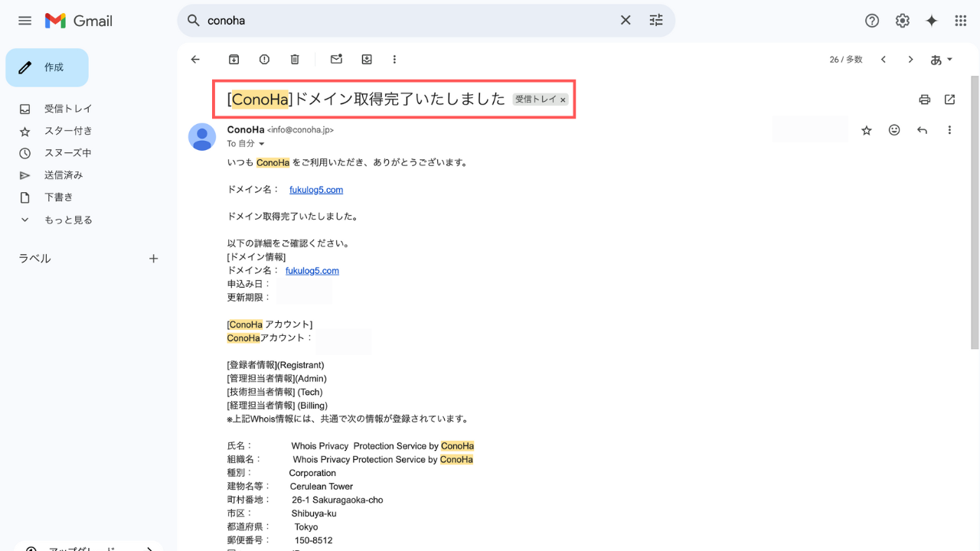
Task: Create new label with plus icon
Action: point(153,259)
